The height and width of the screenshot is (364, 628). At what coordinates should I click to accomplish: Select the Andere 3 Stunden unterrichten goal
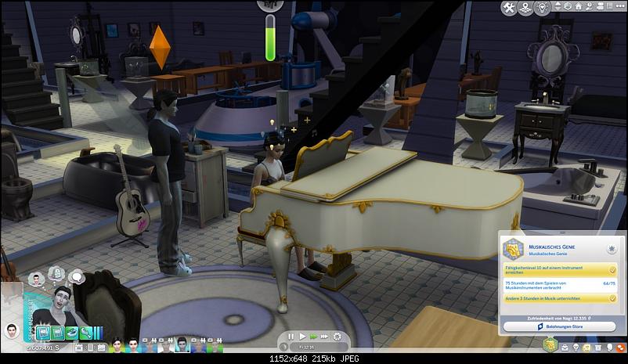coord(560,298)
